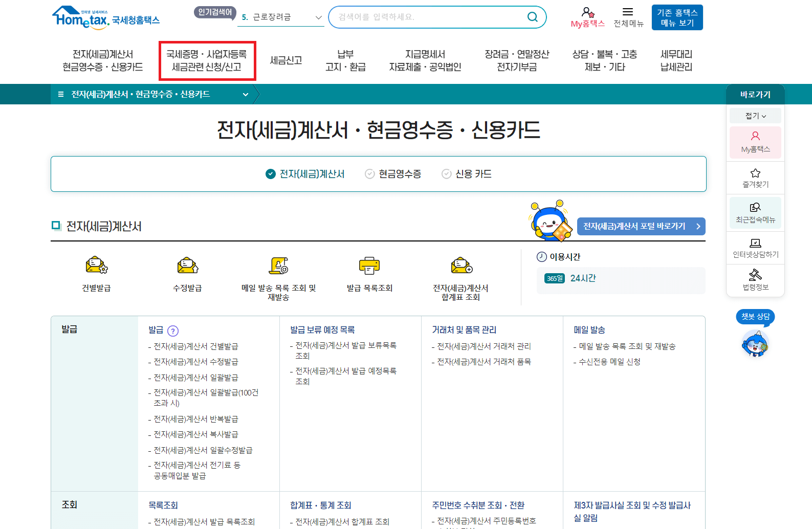Click the 발급 help question mark icon

[x=173, y=331]
